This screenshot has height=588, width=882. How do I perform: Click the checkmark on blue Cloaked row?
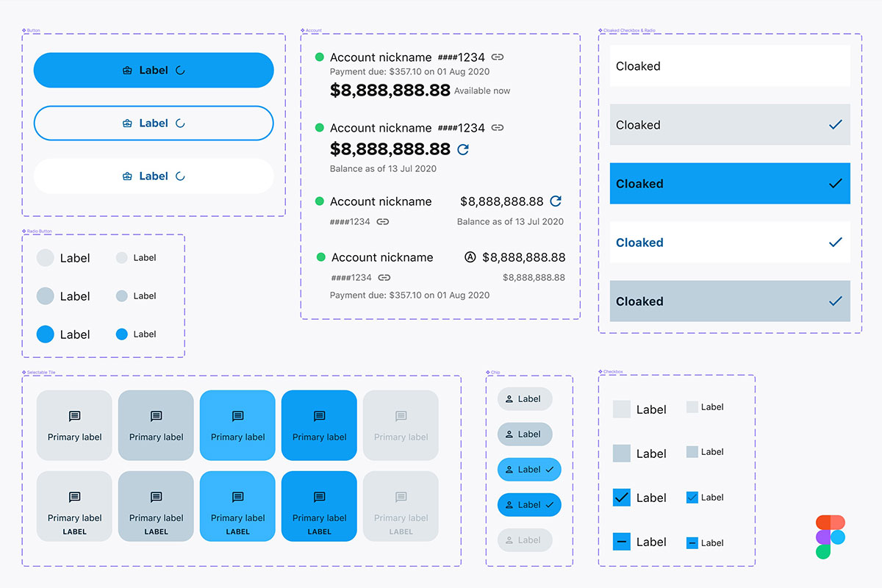click(835, 184)
